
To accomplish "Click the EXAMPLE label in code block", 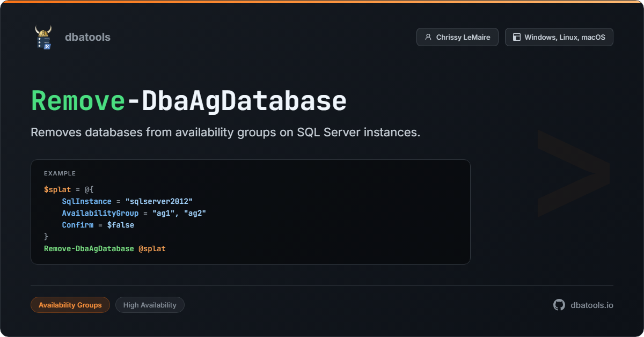I will tap(60, 173).
